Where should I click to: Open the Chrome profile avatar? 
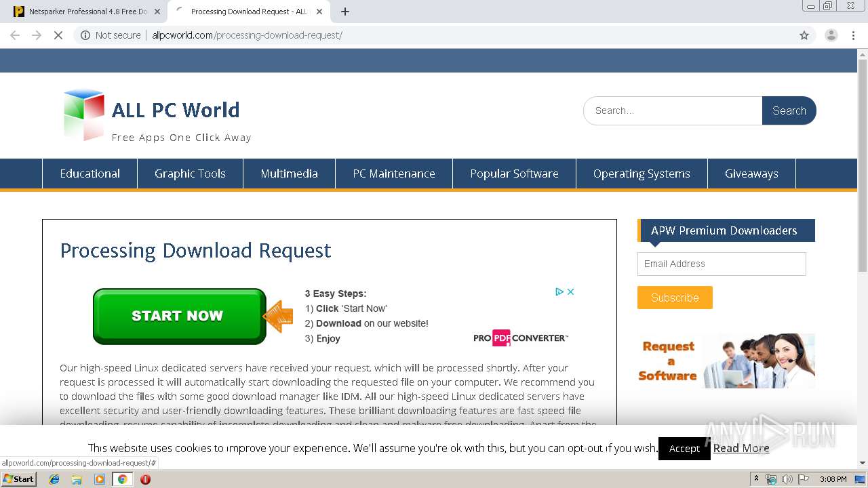click(831, 35)
